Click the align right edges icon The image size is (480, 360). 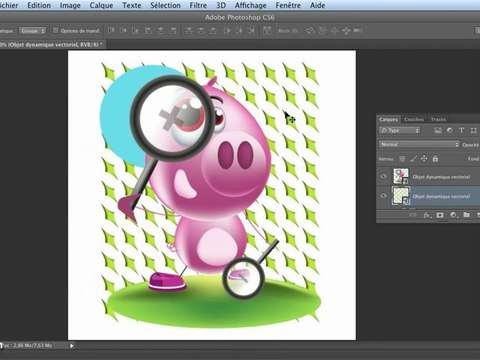173,31
